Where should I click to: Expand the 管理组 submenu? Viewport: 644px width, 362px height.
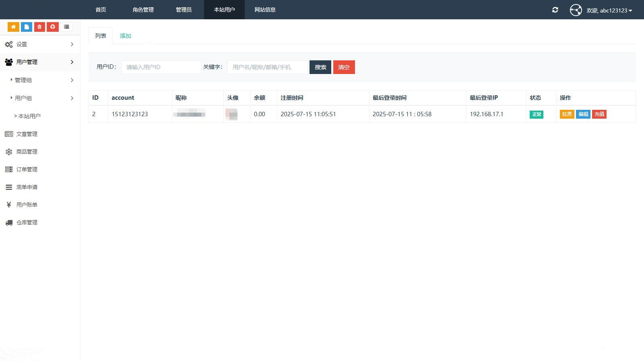42,80
